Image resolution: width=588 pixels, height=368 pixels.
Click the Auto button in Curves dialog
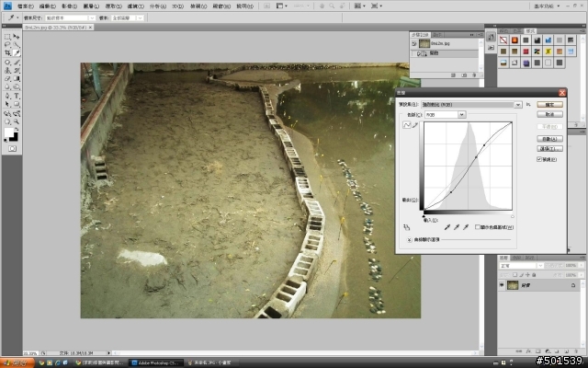click(548, 137)
